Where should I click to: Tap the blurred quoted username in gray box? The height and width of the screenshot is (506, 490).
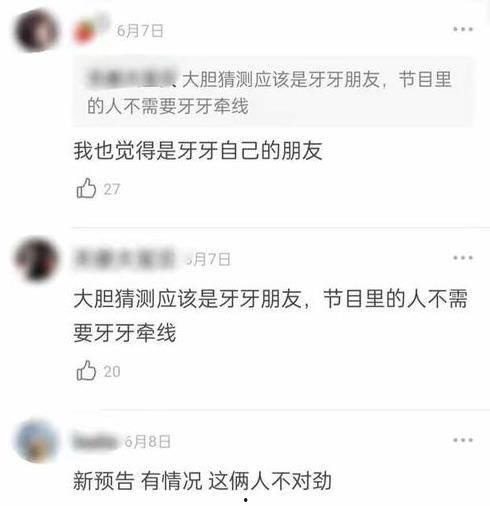[x=132, y=79]
